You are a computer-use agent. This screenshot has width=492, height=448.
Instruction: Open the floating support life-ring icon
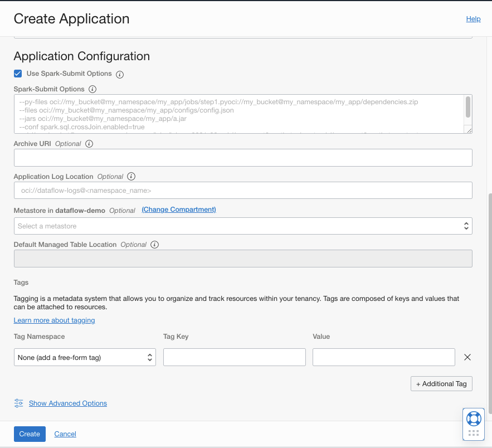pos(473,418)
